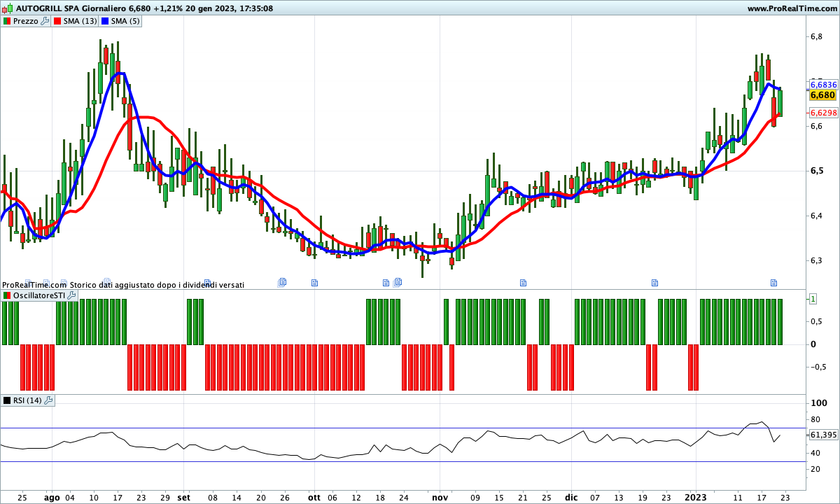Screen dimensions: 840x504
Task: Click the 6,3 price axis label
Action: [816, 260]
